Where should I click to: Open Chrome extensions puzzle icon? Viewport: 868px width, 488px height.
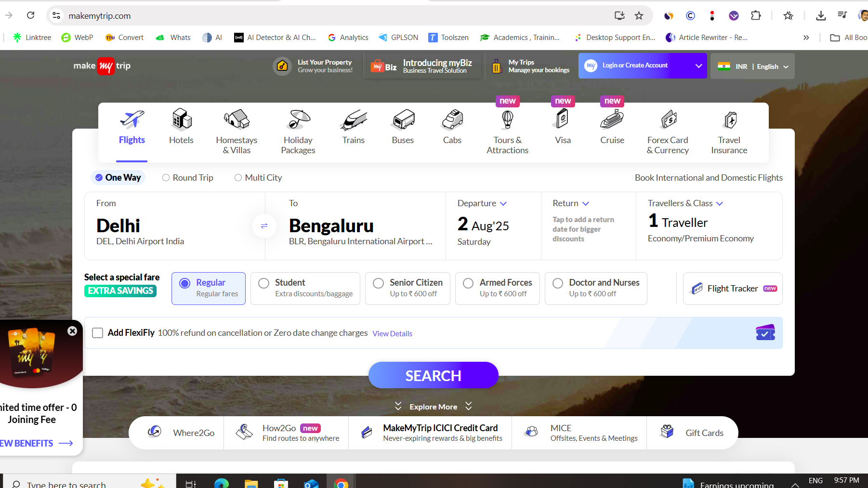click(756, 15)
